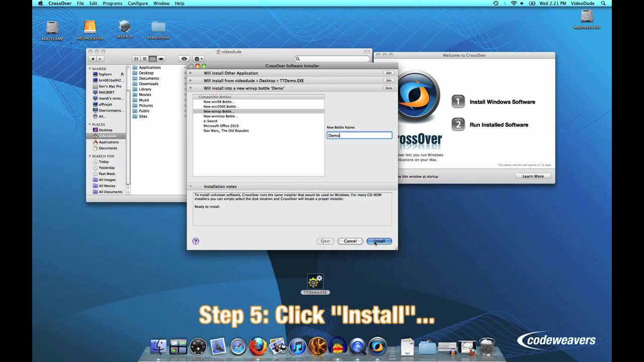Collapse the Installation notes section
The image size is (644, 362).
pyautogui.click(x=190, y=187)
